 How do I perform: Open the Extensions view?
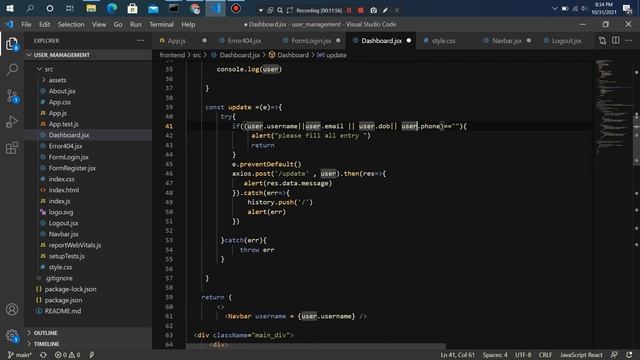click(12, 148)
